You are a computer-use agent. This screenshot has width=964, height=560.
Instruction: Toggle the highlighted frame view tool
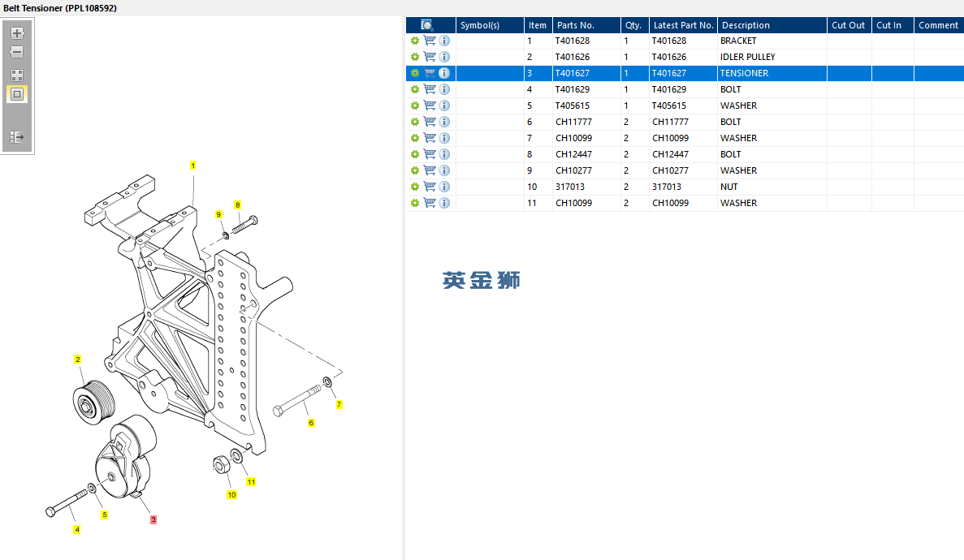coord(17,94)
